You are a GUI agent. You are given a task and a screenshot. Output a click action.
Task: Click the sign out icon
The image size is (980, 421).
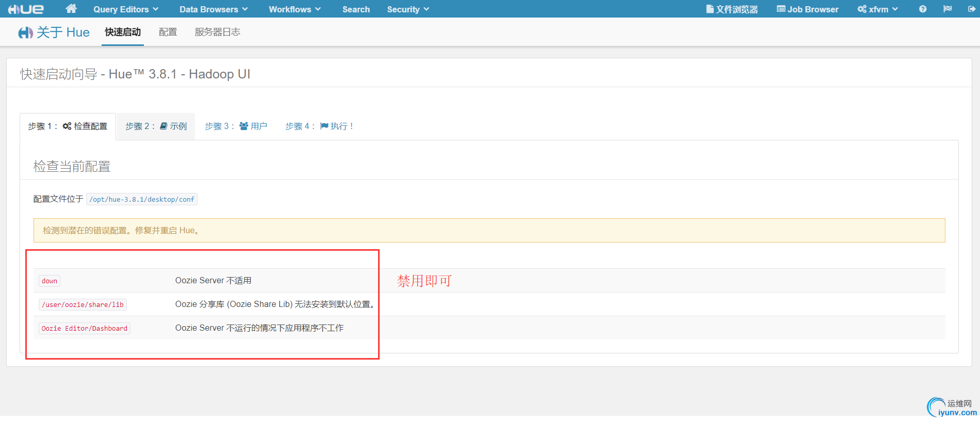972,9
